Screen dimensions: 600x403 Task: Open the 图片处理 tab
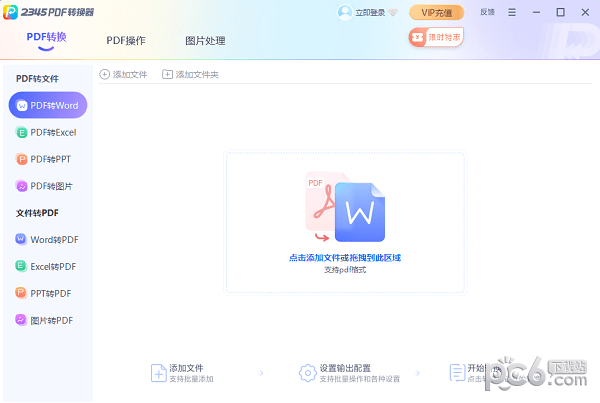coord(205,41)
